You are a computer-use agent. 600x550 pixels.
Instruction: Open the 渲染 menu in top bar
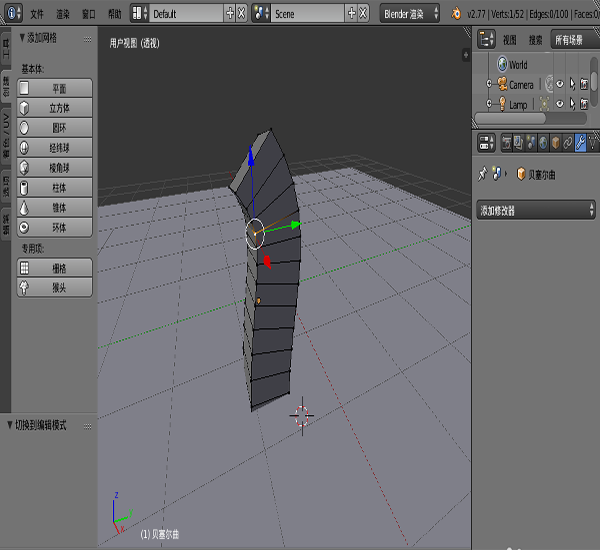63,15
